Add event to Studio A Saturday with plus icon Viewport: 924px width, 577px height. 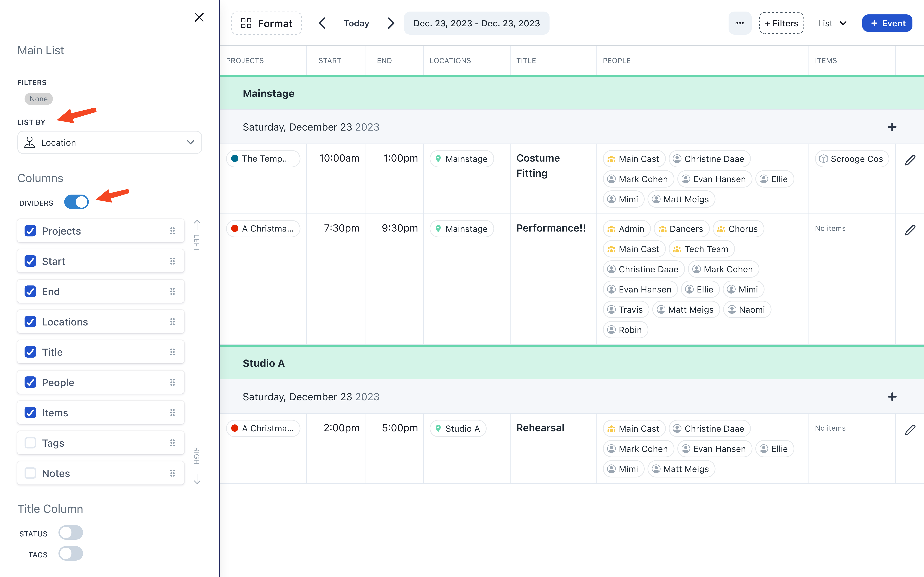click(x=892, y=397)
